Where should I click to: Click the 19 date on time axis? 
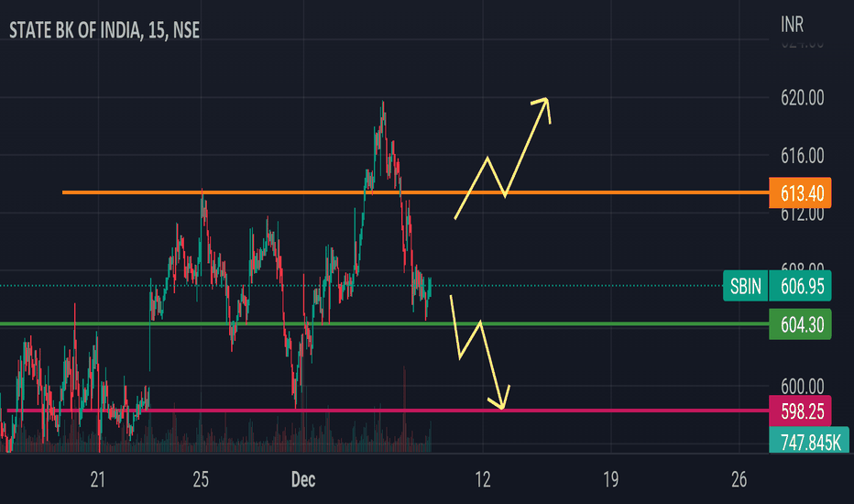[x=611, y=479]
